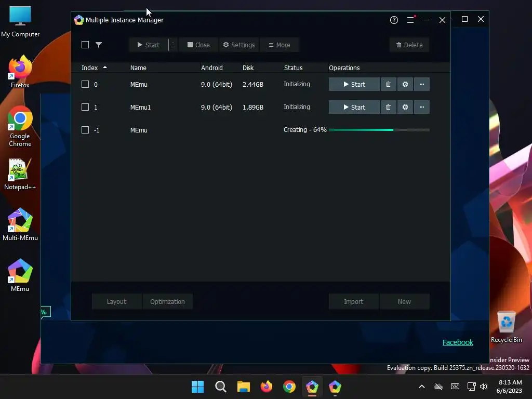Screen dimensions: 532x399
Task: Check the box for MEmu1 instance
Action: tap(85, 107)
